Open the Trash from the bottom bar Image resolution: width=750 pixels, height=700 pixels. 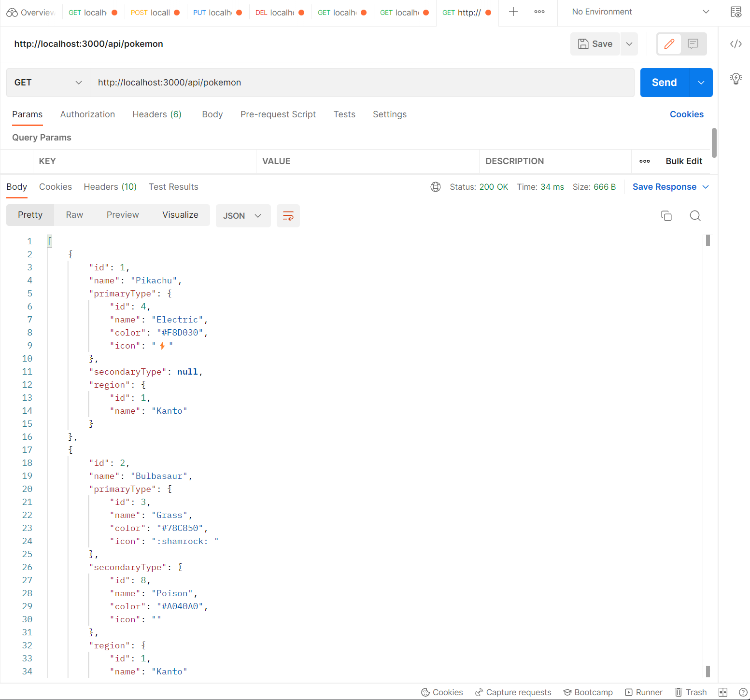click(x=691, y=692)
